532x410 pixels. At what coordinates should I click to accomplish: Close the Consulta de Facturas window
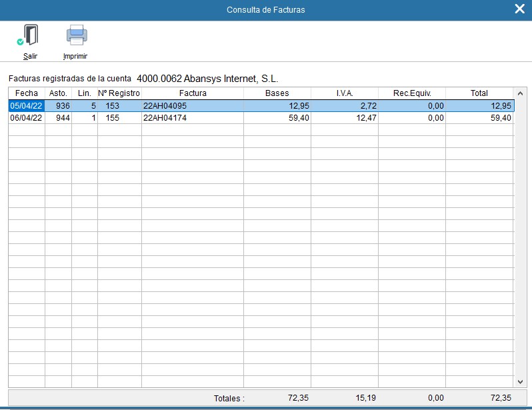tap(519, 9)
